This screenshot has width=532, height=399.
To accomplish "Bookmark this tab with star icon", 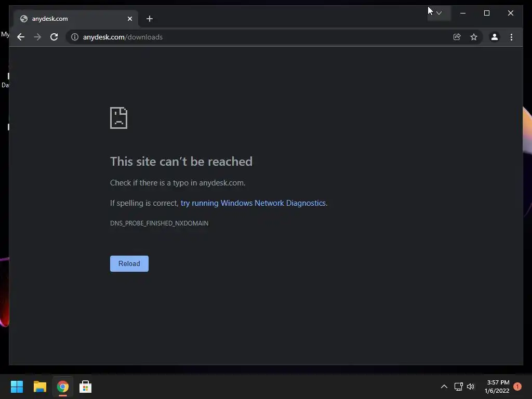I will [x=474, y=37].
